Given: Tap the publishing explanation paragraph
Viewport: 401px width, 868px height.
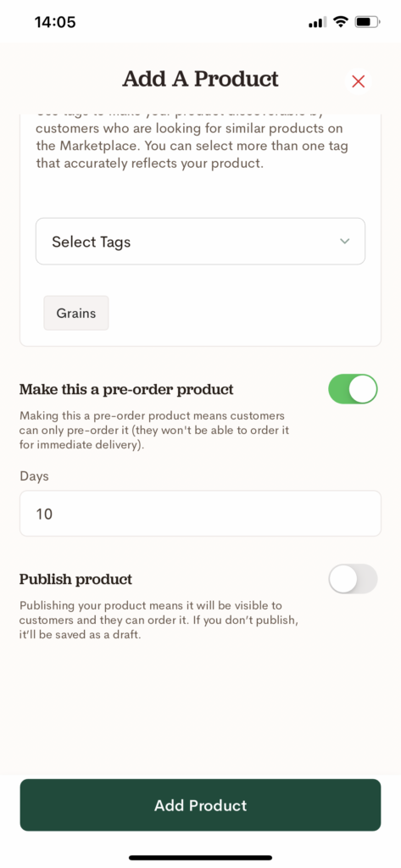Looking at the screenshot, I should point(159,620).
